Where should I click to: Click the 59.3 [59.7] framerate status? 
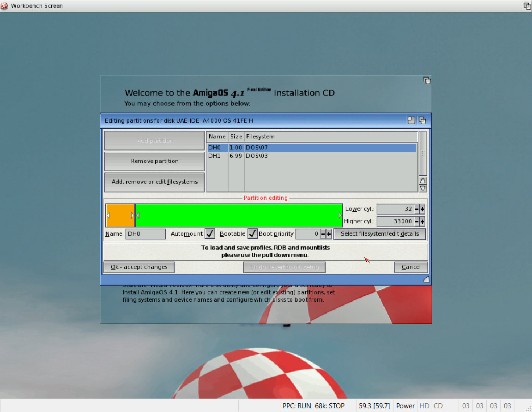374,406
